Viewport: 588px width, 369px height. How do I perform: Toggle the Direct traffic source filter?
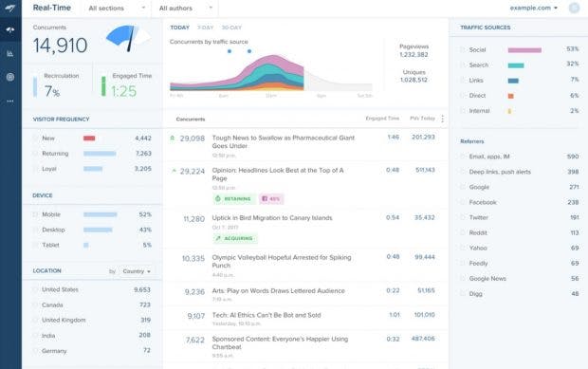[x=463, y=96]
